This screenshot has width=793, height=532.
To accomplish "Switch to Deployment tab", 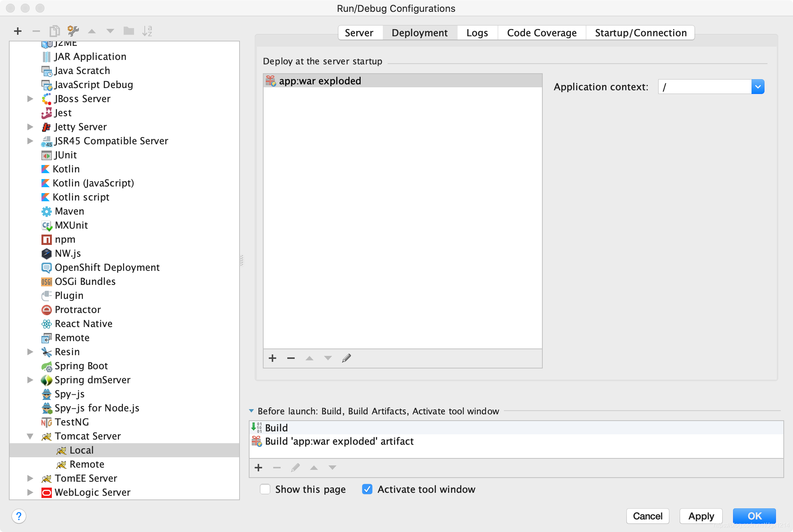I will pos(420,33).
